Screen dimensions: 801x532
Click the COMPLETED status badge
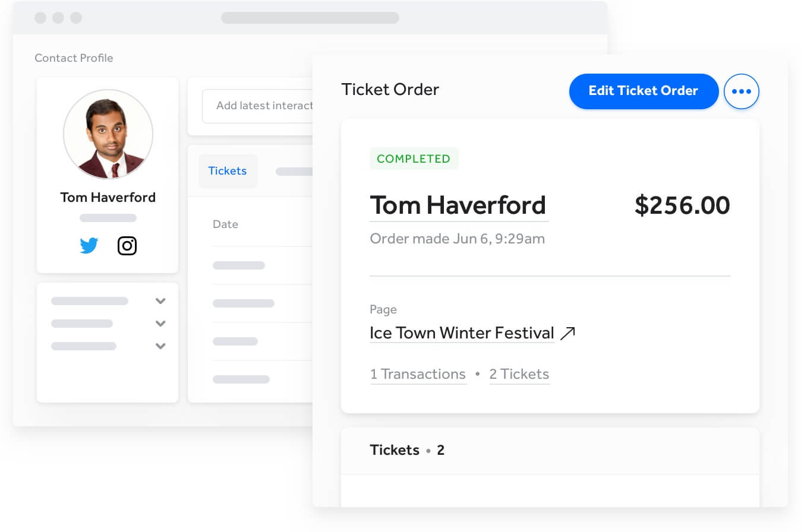pyautogui.click(x=414, y=159)
